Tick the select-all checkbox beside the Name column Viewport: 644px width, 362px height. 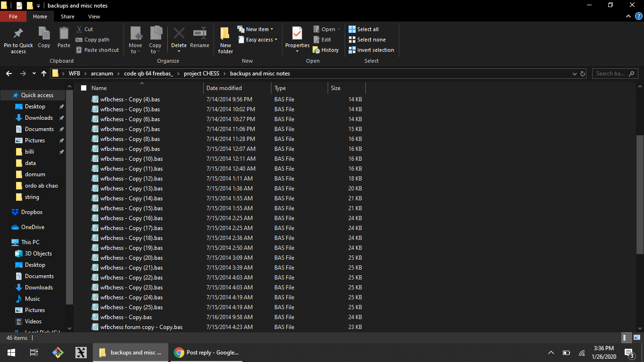84,88
